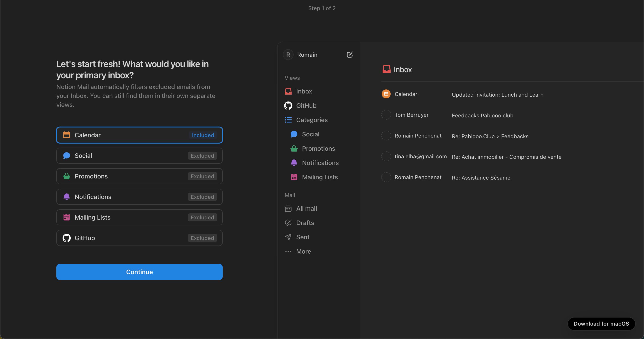Click the compose new email icon
The image size is (644, 339).
pos(350,55)
